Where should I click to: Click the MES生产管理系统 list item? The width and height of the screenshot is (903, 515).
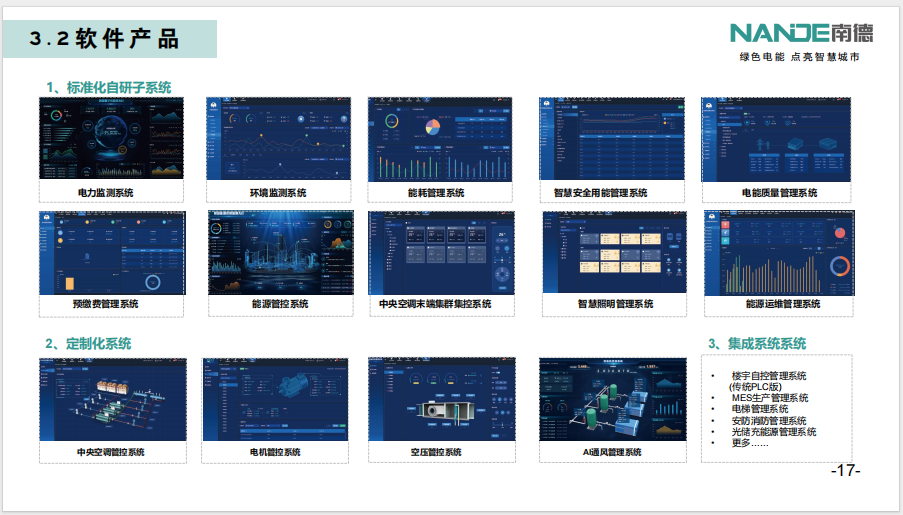click(768, 398)
